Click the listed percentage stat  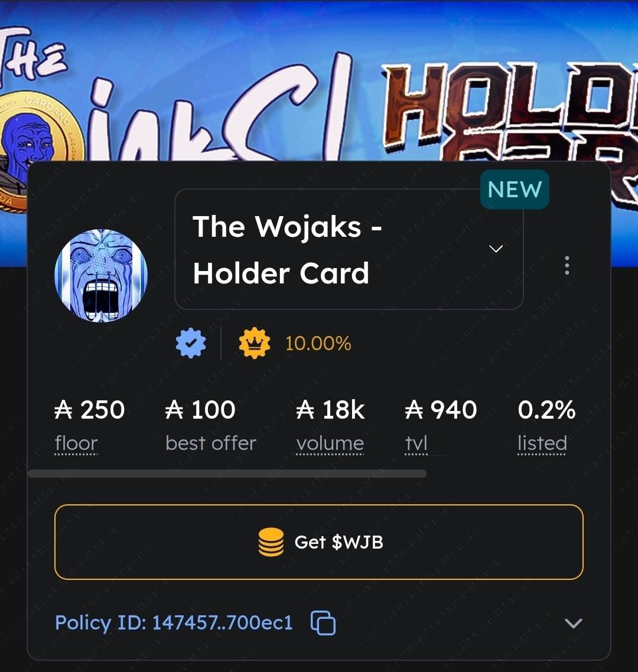(x=546, y=425)
